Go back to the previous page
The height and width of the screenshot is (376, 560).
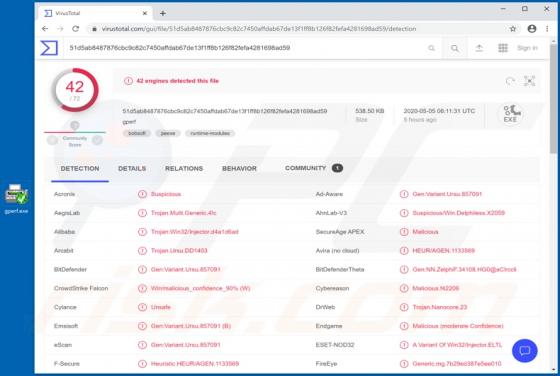(45, 29)
